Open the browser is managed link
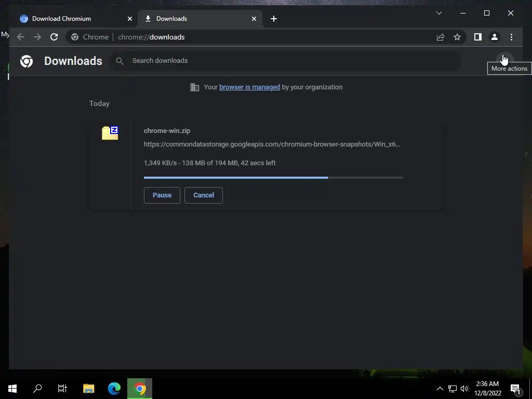Viewport: 532px width, 399px height. (x=249, y=87)
